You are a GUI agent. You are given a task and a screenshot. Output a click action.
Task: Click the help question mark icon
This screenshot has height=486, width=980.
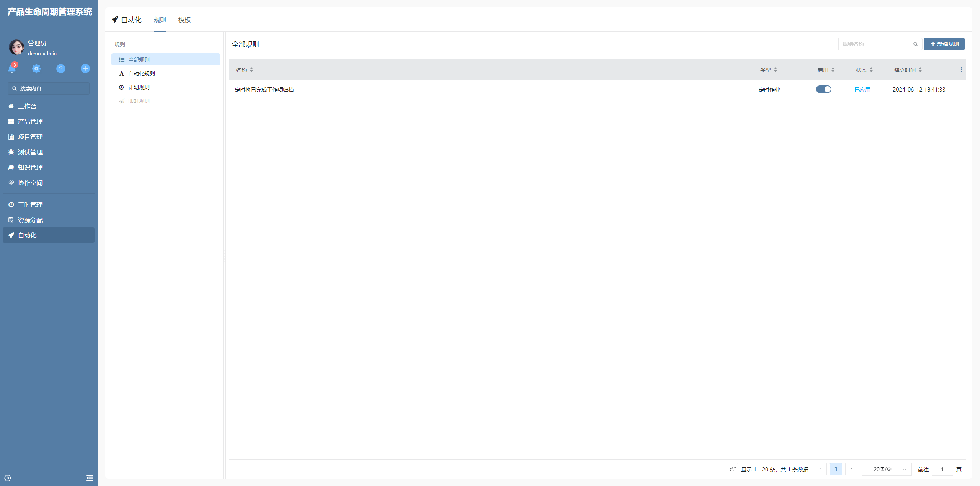pyautogui.click(x=61, y=69)
